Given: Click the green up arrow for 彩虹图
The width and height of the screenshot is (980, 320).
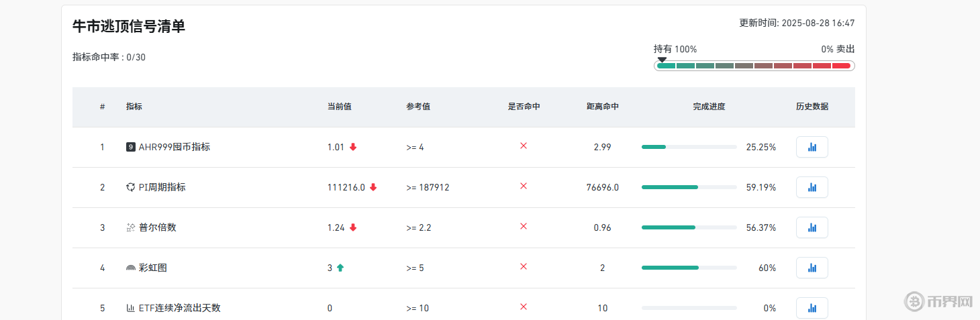Looking at the screenshot, I should coord(340,268).
